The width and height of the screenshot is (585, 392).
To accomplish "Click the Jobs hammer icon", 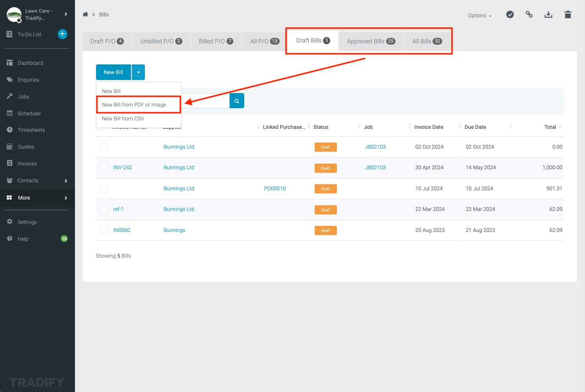I will coord(10,96).
